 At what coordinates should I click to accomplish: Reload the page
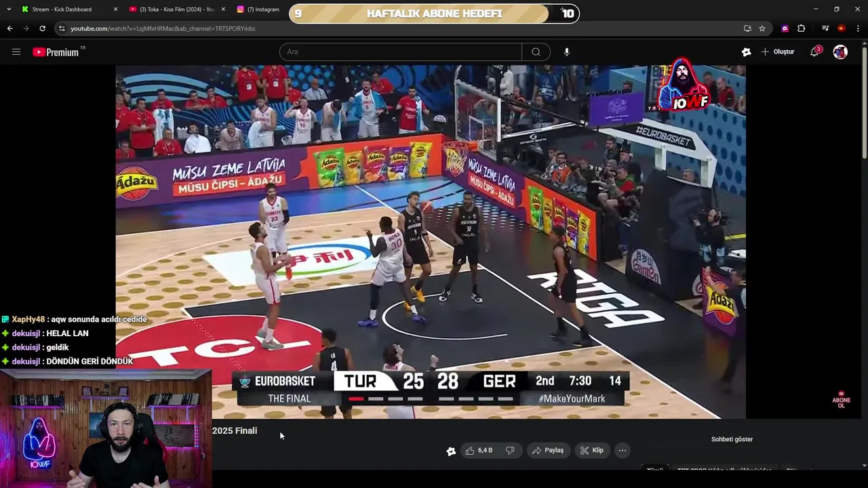(42, 28)
